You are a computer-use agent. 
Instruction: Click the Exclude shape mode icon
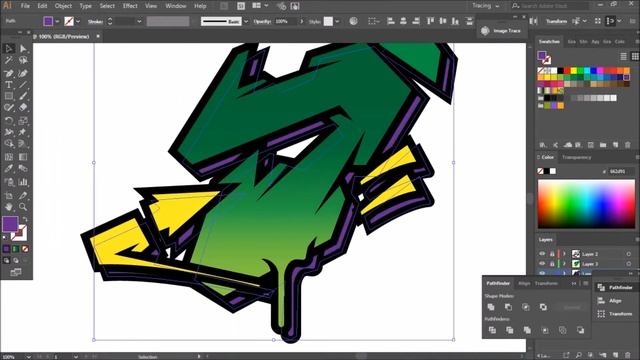point(543,307)
